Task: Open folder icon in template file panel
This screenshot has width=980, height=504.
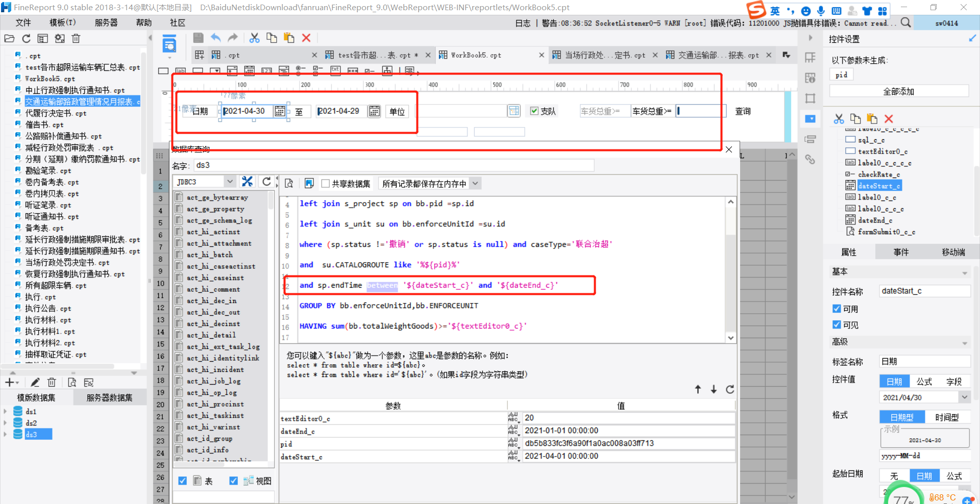Action: click(x=9, y=38)
